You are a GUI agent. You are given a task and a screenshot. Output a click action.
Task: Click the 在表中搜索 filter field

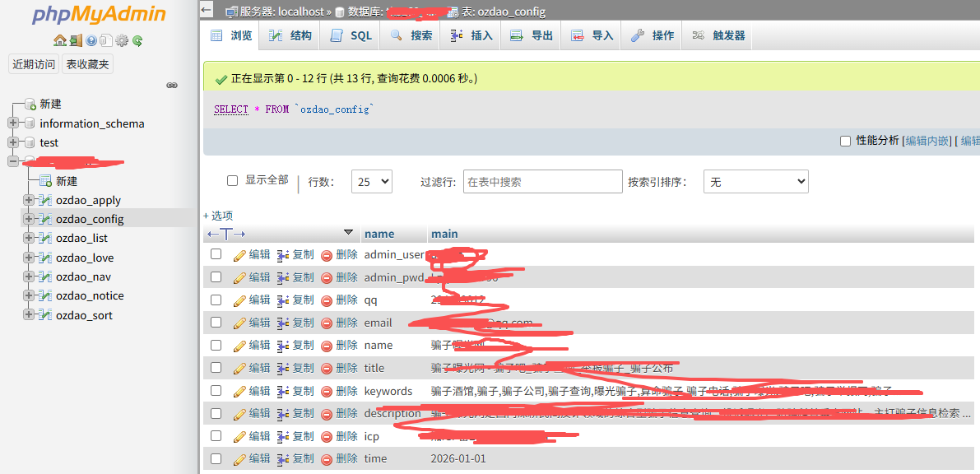click(x=542, y=181)
